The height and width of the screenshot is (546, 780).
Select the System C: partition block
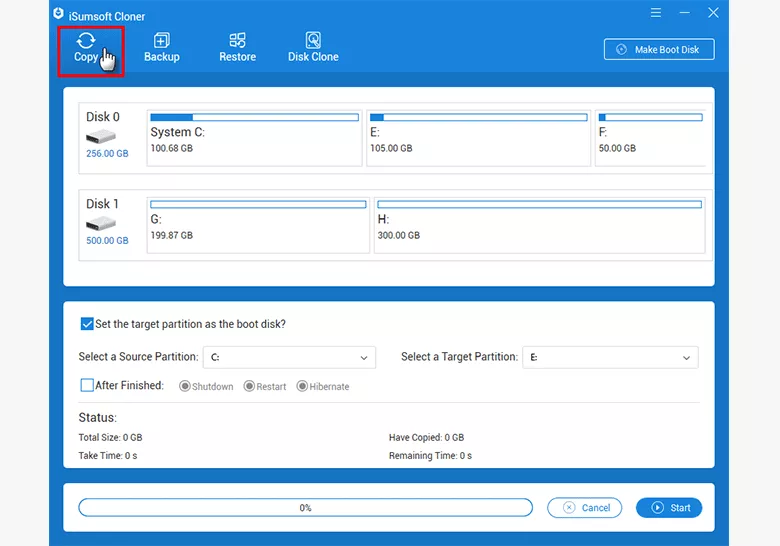(254, 138)
